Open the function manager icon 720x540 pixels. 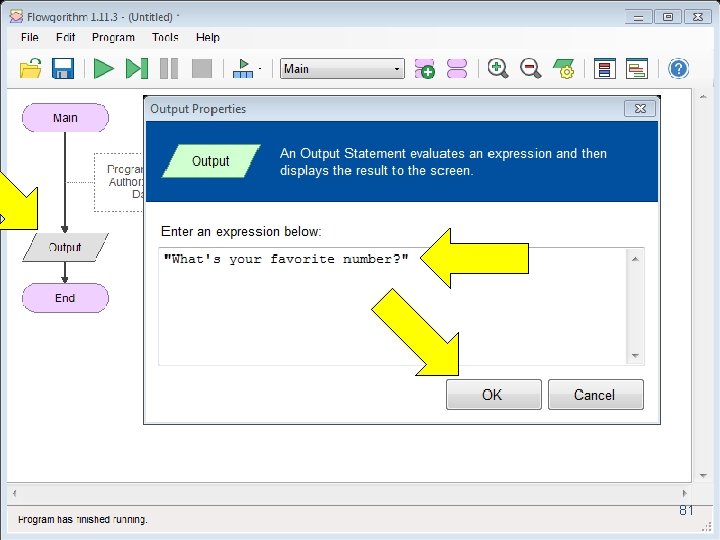pos(457,69)
